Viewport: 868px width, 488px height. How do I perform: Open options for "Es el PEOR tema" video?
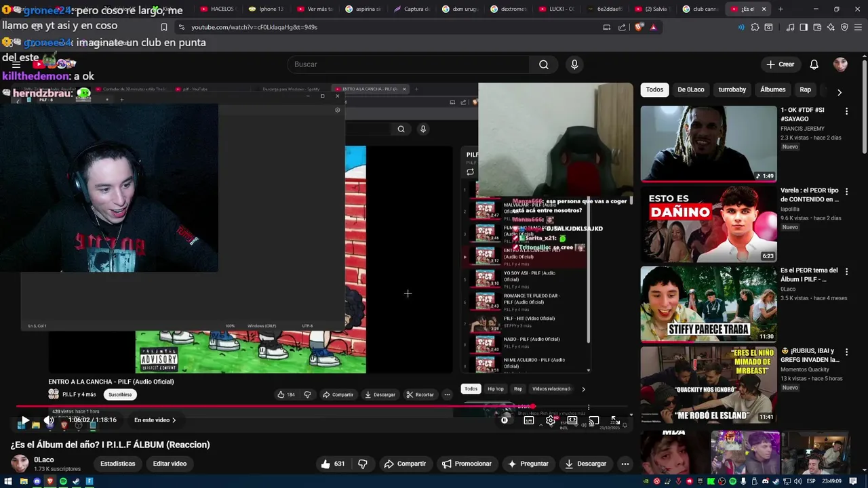(846, 271)
